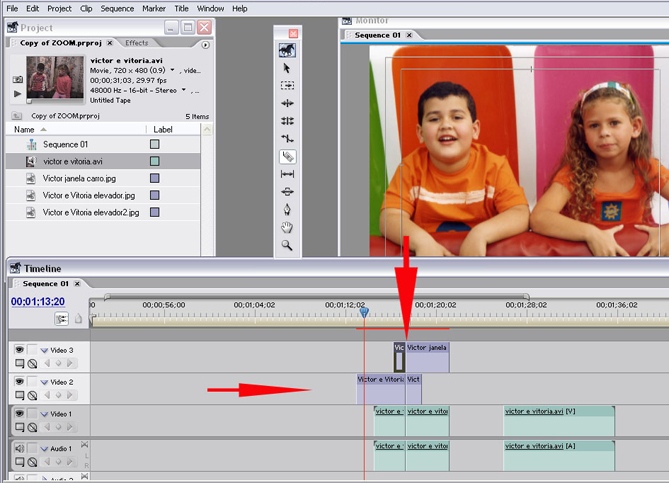Collapse the Video 3 track triangle
This screenshot has height=483, width=669.
click(x=44, y=351)
